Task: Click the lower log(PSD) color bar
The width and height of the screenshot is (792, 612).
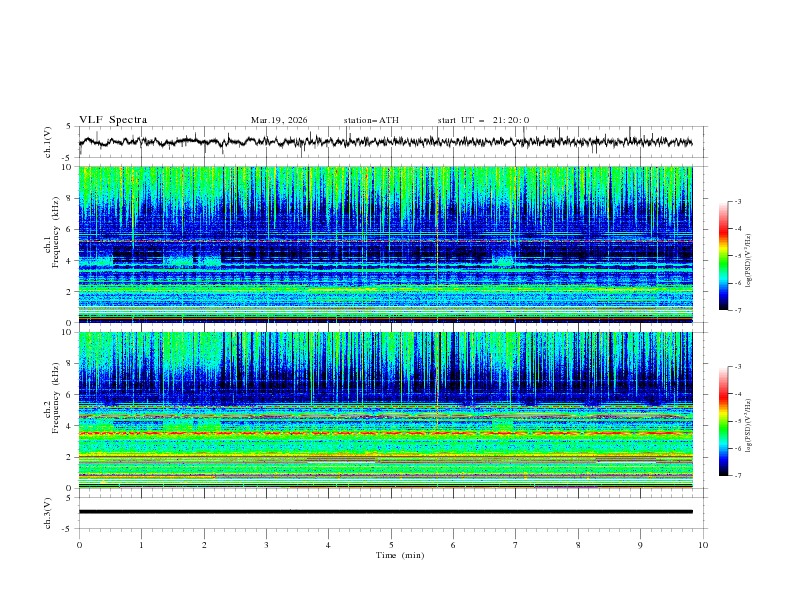Action: click(x=723, y=421)
